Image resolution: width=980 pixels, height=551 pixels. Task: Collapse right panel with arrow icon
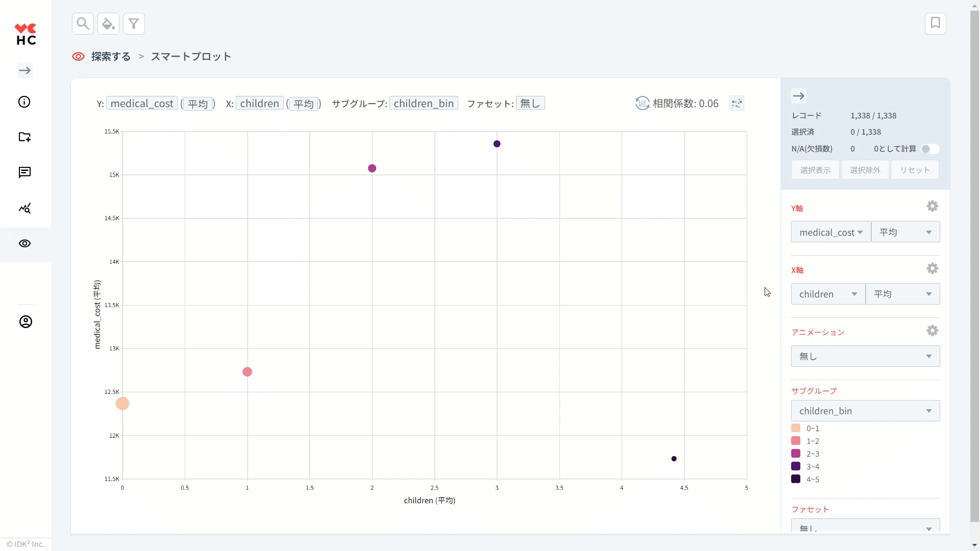click(798, 96)
